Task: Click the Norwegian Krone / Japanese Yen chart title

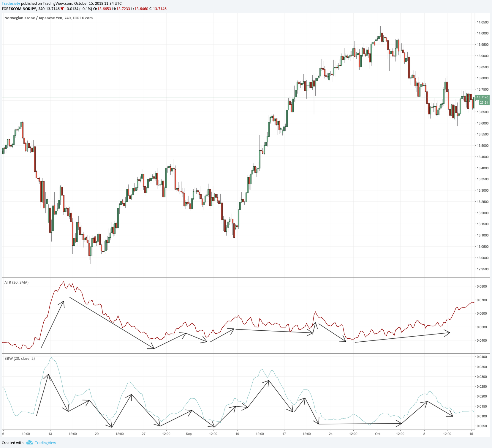Action: 48,18
